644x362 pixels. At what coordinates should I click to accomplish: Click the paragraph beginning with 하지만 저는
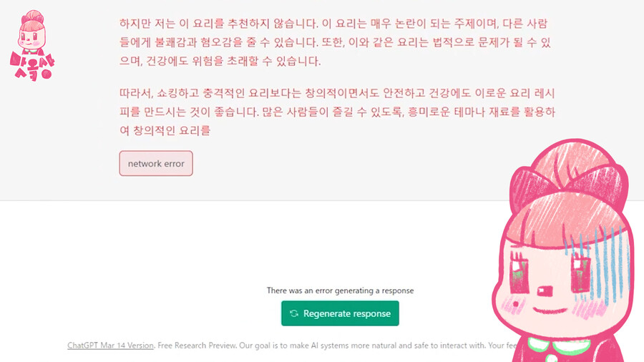[335, 42]
